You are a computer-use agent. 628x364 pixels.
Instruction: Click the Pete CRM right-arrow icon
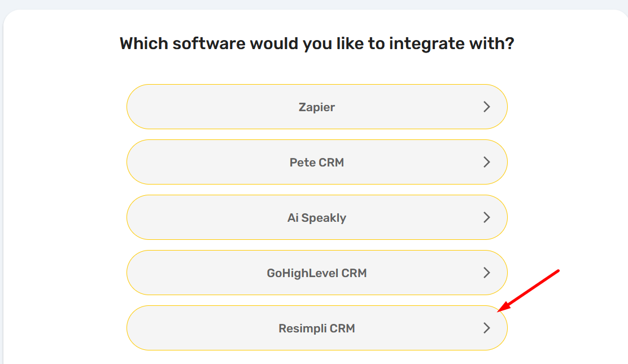click(487, 162)
